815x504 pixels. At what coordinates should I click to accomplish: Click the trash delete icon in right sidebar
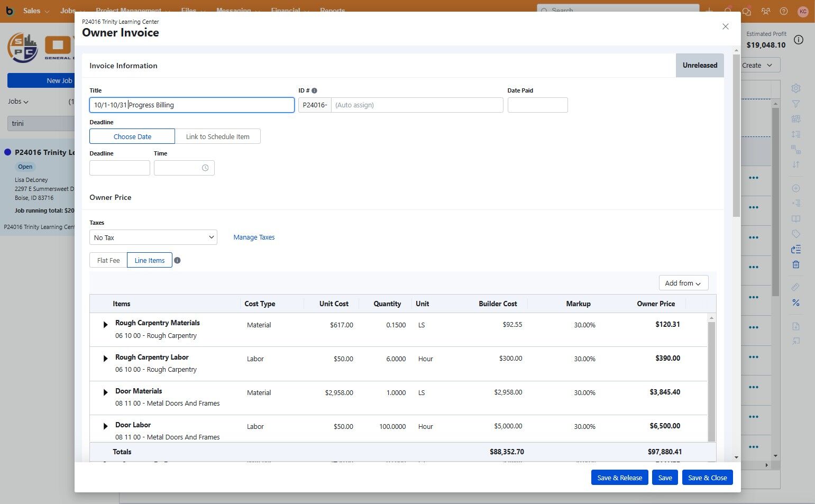tap(795, 264)
